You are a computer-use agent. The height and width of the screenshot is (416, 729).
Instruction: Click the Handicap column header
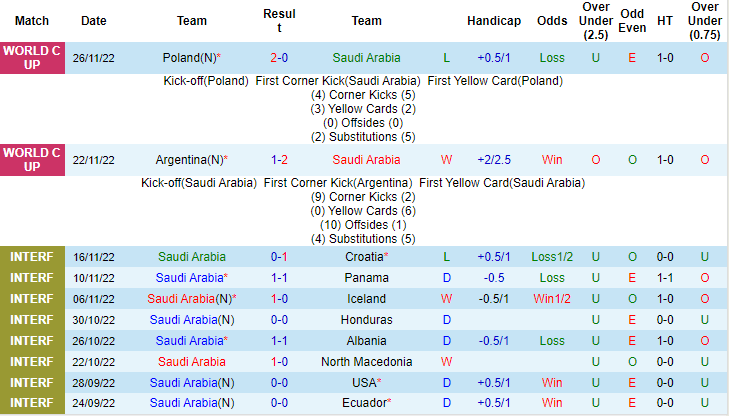tap(493, 21)
